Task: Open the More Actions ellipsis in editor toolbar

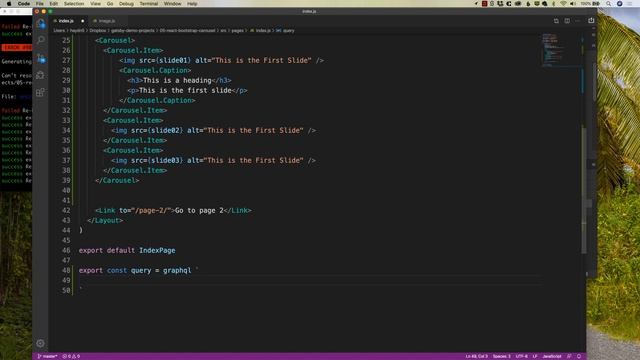Action: pos(578,21)
